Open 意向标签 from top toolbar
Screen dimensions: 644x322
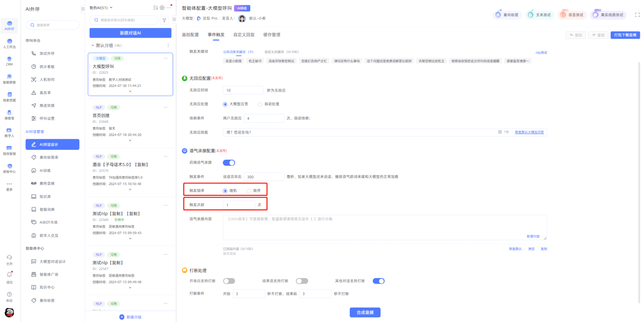pyautogui.click(x=506, y=15)
